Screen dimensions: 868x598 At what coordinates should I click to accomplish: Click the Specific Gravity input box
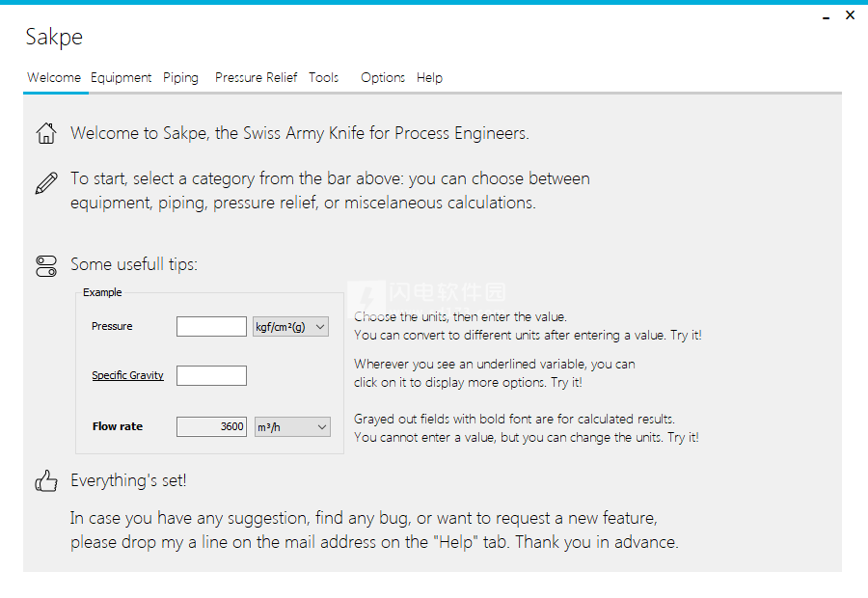pyautogui.click(x=211, y=375)
